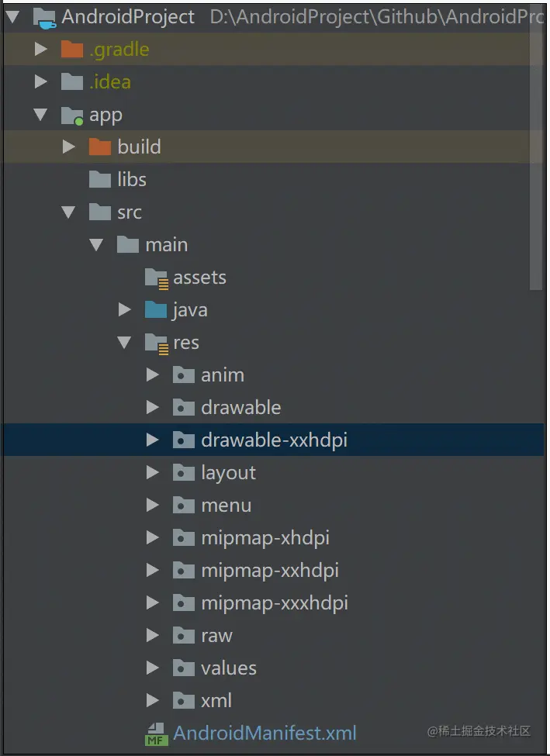Select the drawable-xxhdpi label
This screenshot has width=550, height=756.
pos(274,440)
